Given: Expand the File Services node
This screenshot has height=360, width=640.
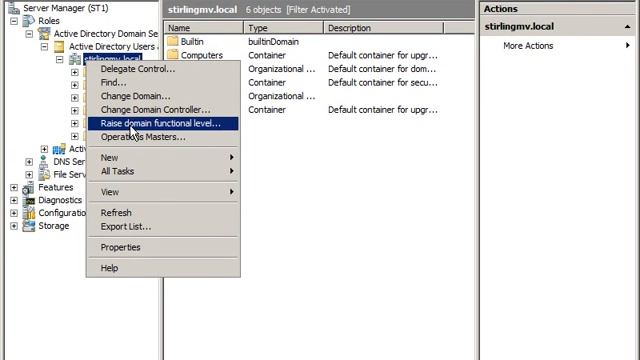Looking at the screenshot, I should click(29, 175).
